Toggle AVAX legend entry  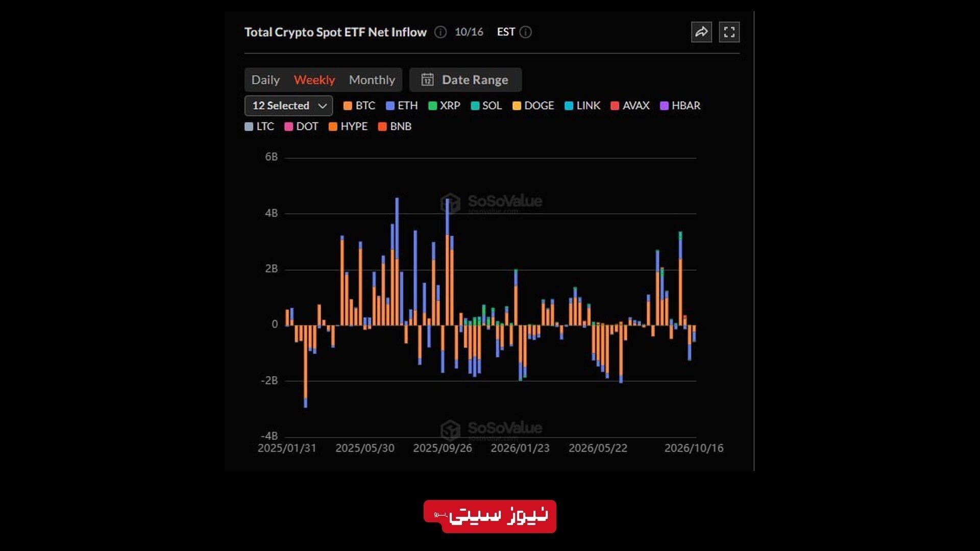(x=630, y=106)
